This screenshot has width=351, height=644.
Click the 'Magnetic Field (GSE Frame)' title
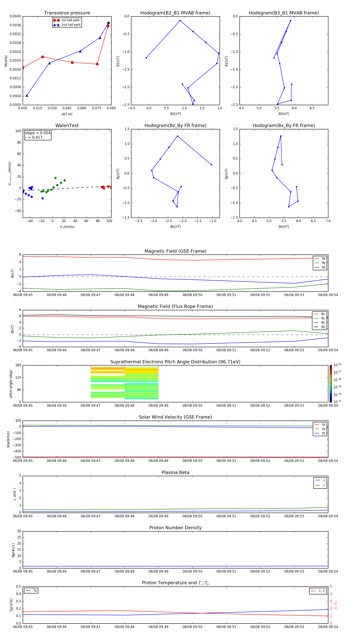point(175,251)
